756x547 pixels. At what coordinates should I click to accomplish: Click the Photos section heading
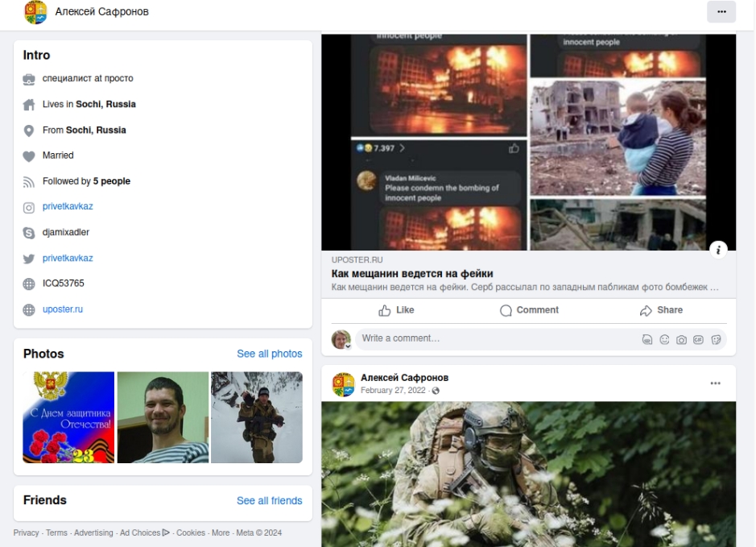[43, 354]
